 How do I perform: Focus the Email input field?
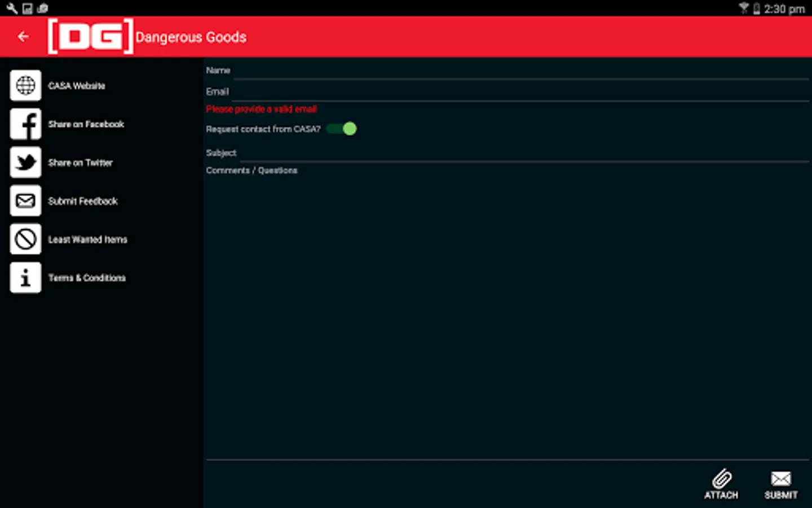tap(521, 93)
